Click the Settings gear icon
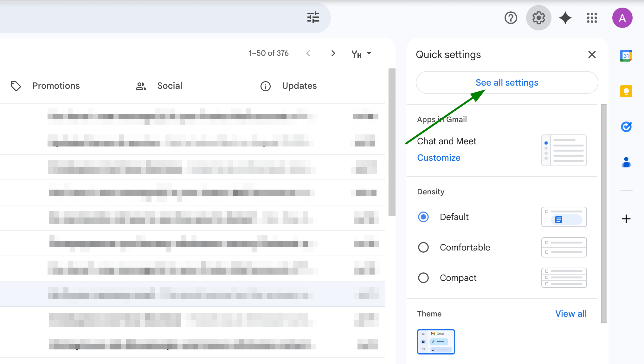 [538, 18]
